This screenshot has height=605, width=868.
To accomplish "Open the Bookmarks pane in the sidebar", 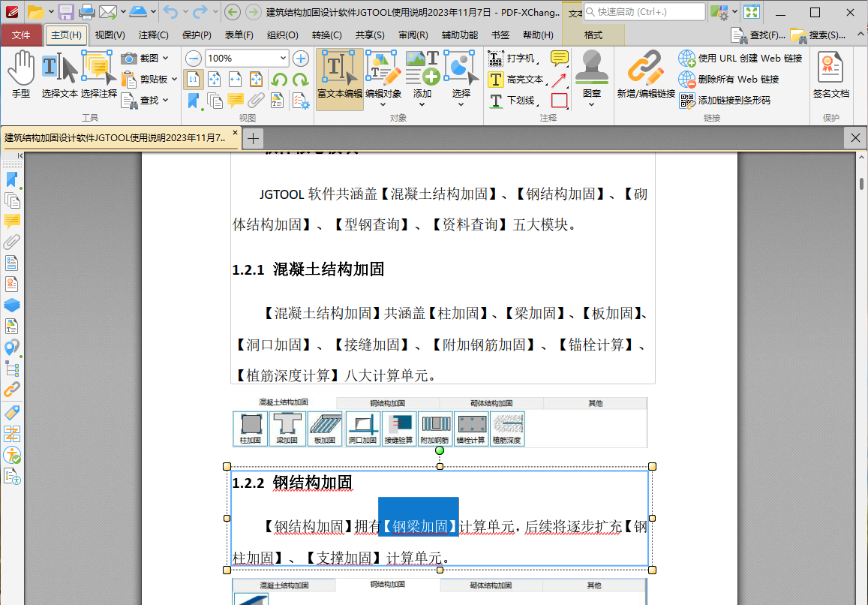I will [x=12, y=179].
